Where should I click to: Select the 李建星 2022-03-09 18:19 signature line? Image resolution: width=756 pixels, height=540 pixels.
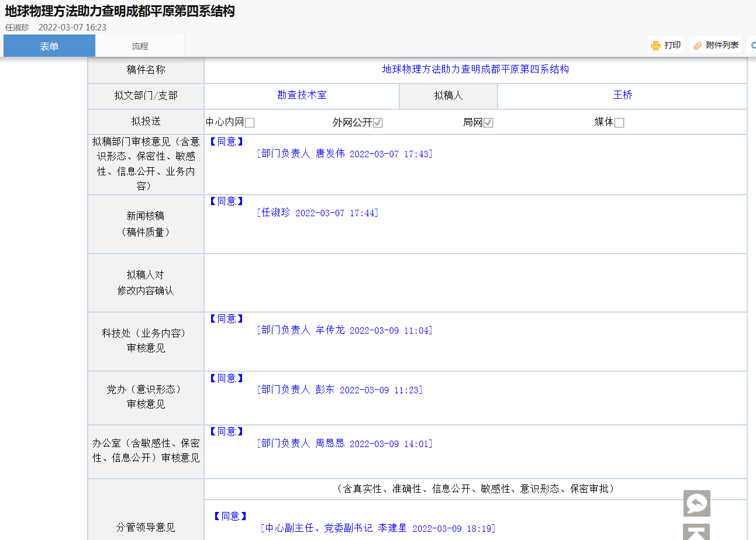coord(378,528)
